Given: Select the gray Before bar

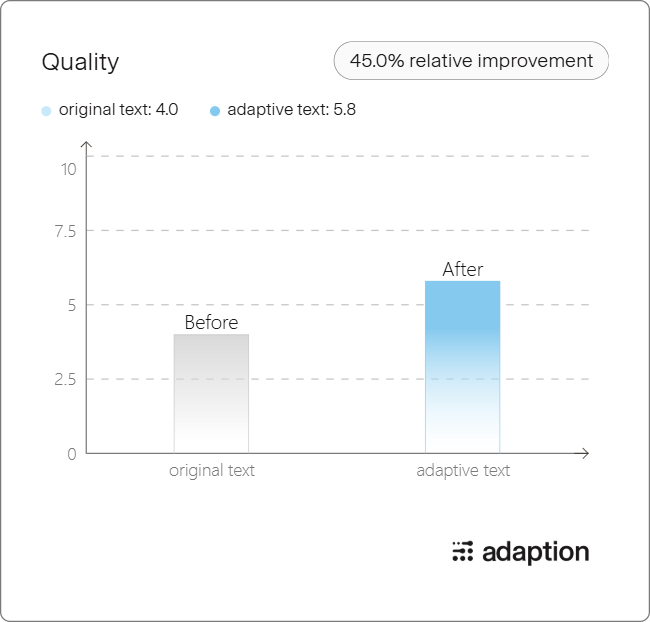Looking at the screenshot, I should click(x=211, y=394).
